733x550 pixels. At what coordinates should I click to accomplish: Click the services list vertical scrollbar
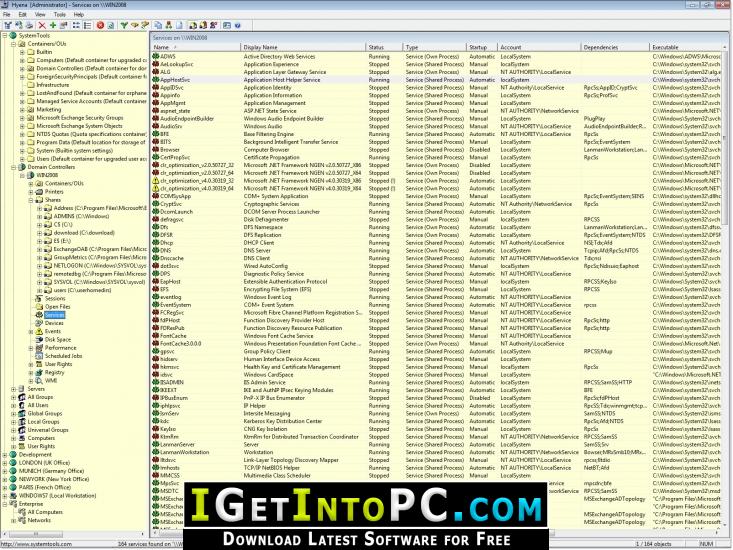(x=726, y=287)
